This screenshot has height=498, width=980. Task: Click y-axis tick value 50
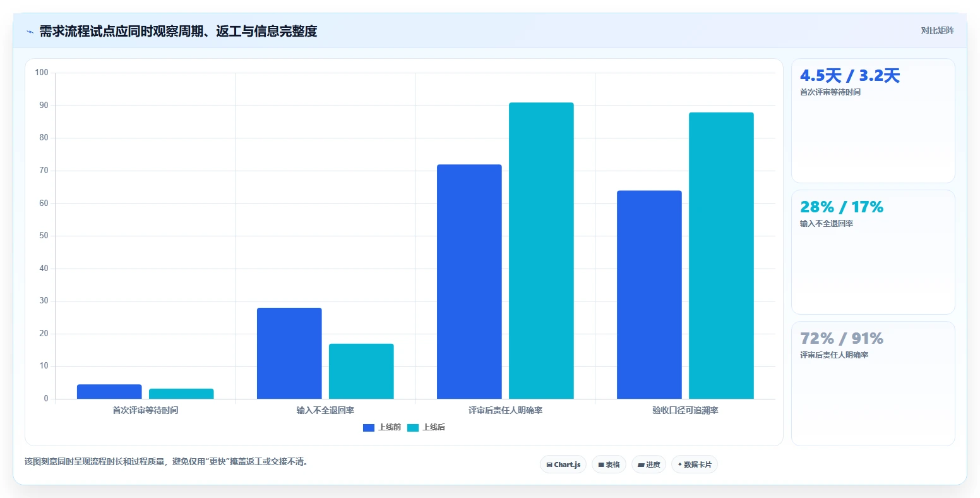pyautogui.click(x=44, y=236)
